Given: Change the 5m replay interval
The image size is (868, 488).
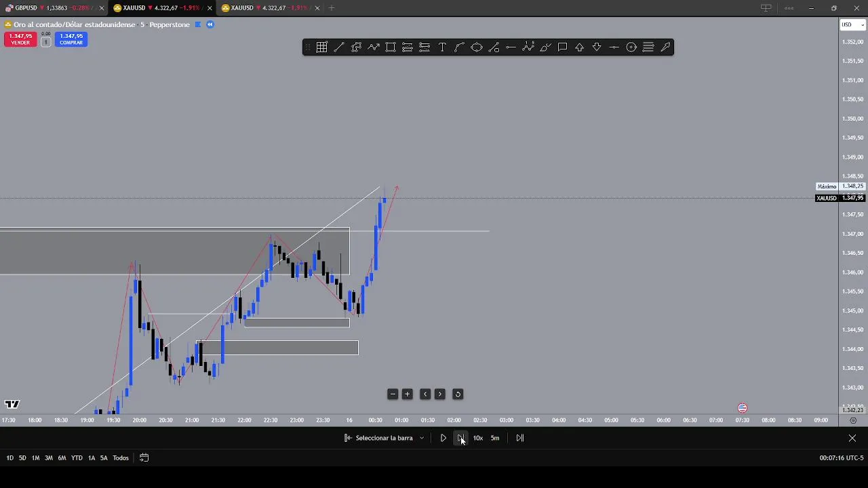Looking at the screenshot, I should (x=495, y=438).
